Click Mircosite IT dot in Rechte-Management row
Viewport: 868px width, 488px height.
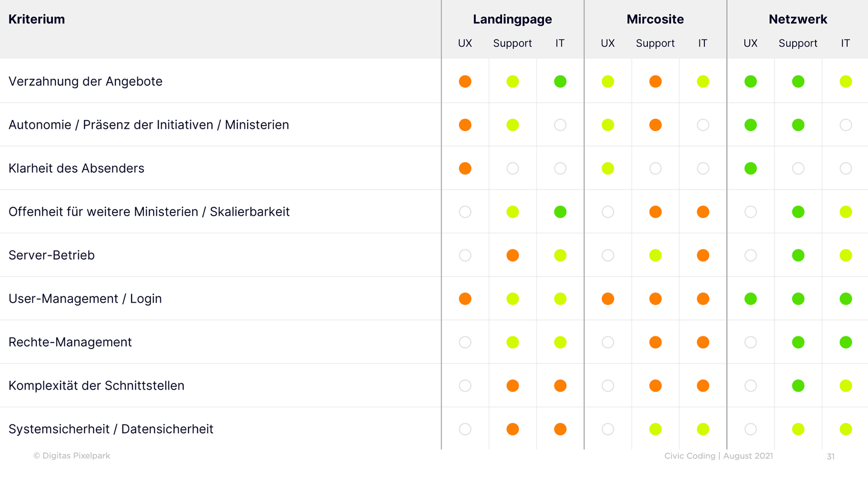pos(703,342)
